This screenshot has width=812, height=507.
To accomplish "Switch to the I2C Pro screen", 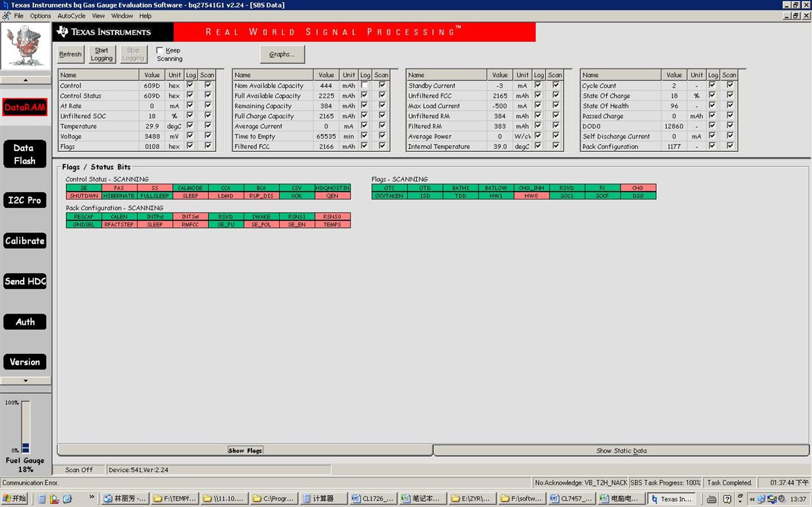I will click(x=24, y=200).
